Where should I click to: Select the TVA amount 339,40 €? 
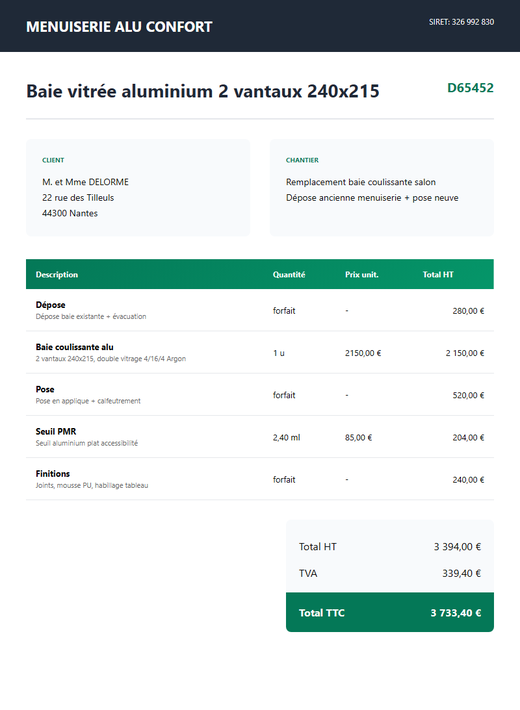[x=461, y=573]
